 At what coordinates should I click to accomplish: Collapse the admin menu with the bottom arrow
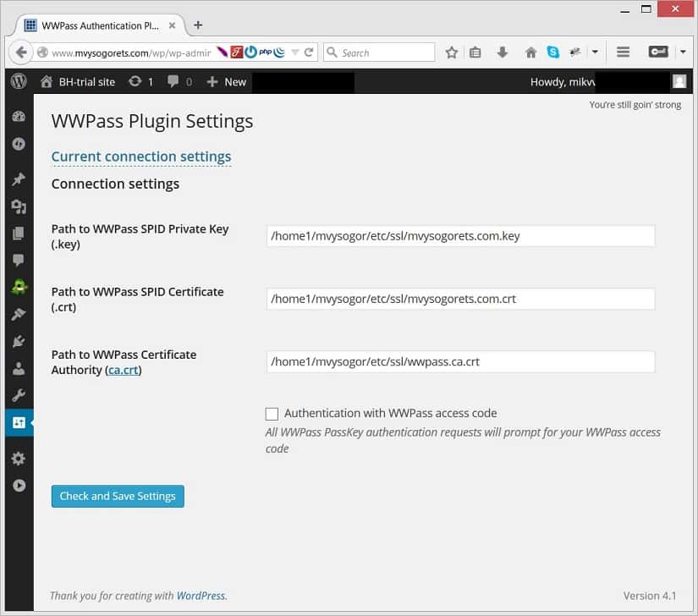click(19, 486)
